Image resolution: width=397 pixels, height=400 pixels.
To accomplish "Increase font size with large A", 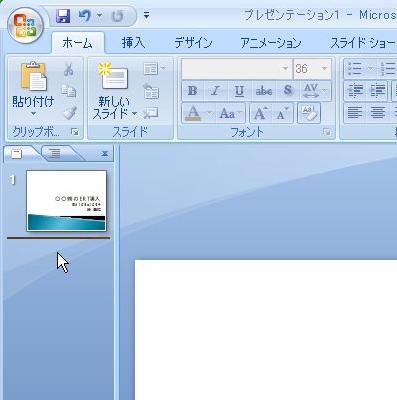I will click(x=260, y=114).
